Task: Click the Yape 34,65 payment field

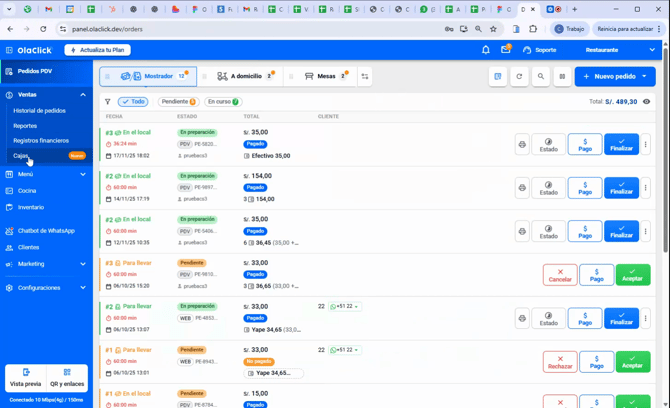Action: coord(273,373)
